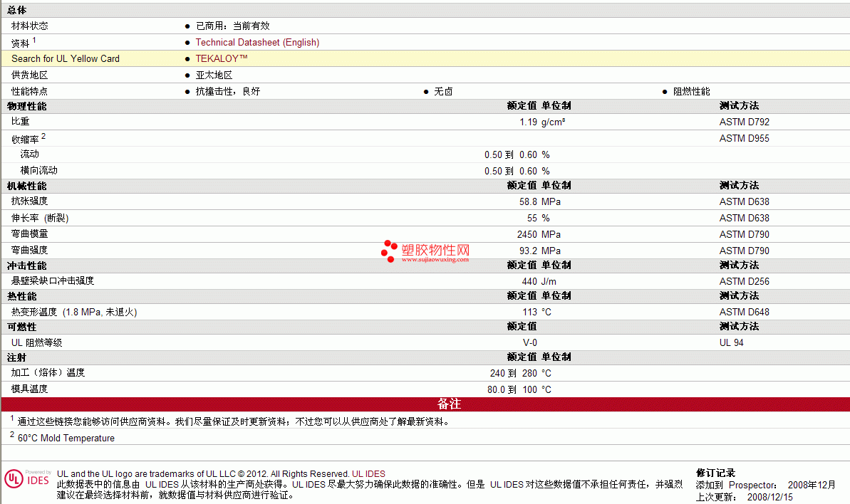
Task: Click the 比重 row label
Action: 21,122
